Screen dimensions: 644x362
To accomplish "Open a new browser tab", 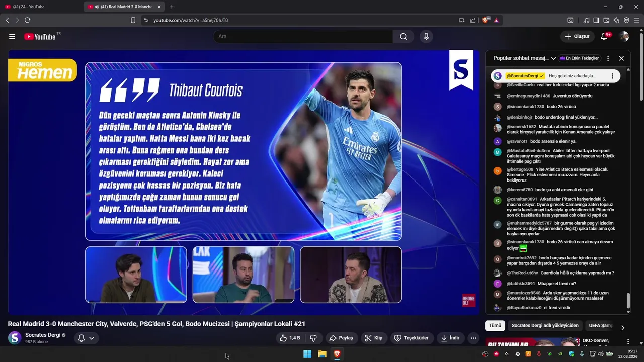I will click(172, 7).
